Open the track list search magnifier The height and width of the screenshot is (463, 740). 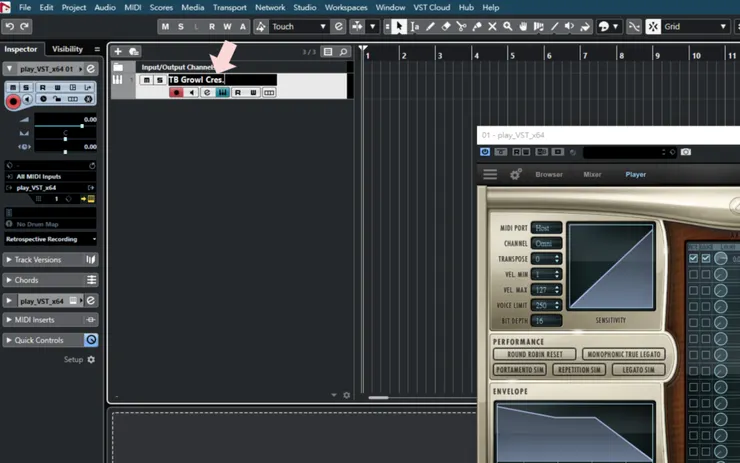tap(344, 51)
